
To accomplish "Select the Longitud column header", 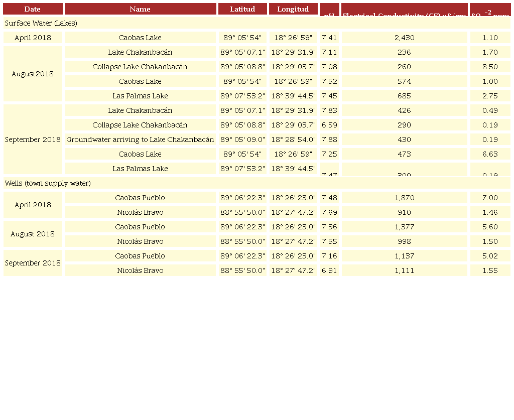I will click(x=293, y=9).
